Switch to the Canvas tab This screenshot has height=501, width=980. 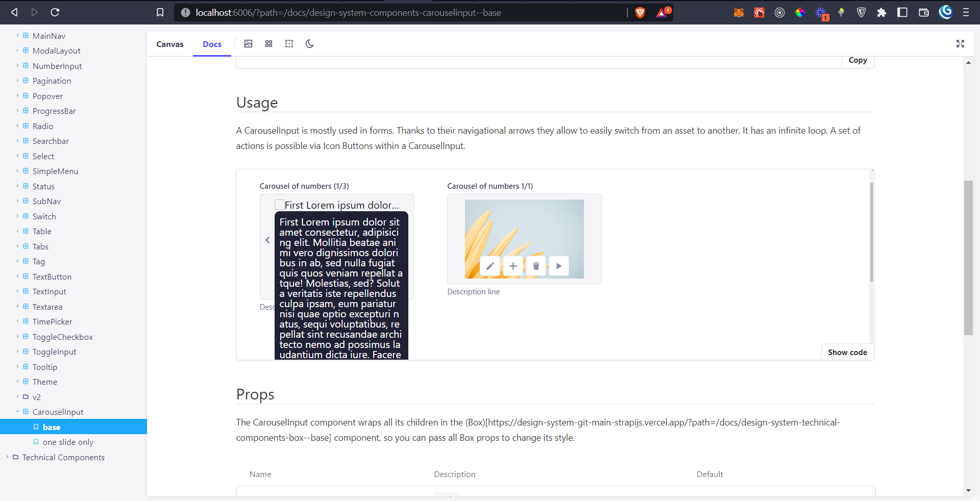[169, 44]
